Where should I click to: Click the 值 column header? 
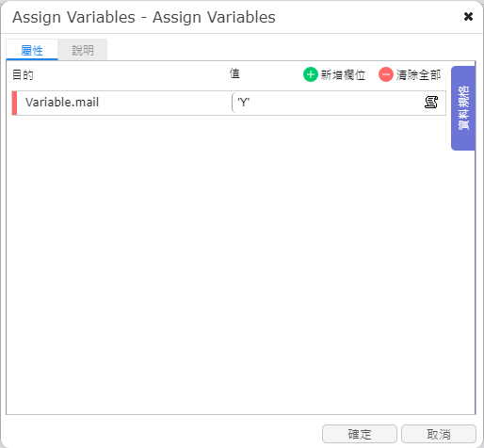click(x=234, y=73)
